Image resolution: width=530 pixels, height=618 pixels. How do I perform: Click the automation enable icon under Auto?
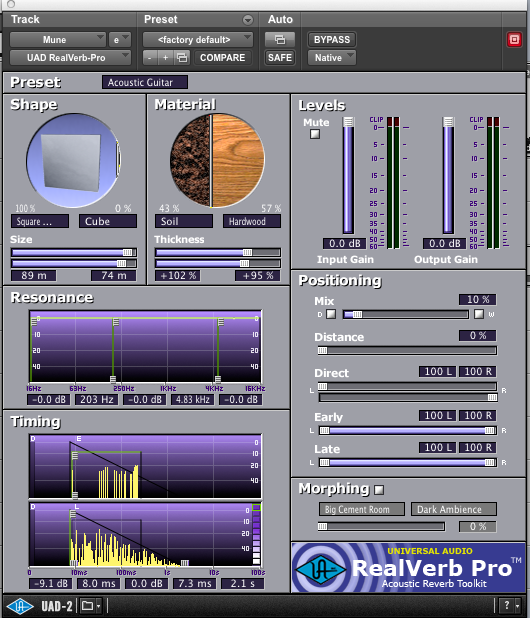280,39
